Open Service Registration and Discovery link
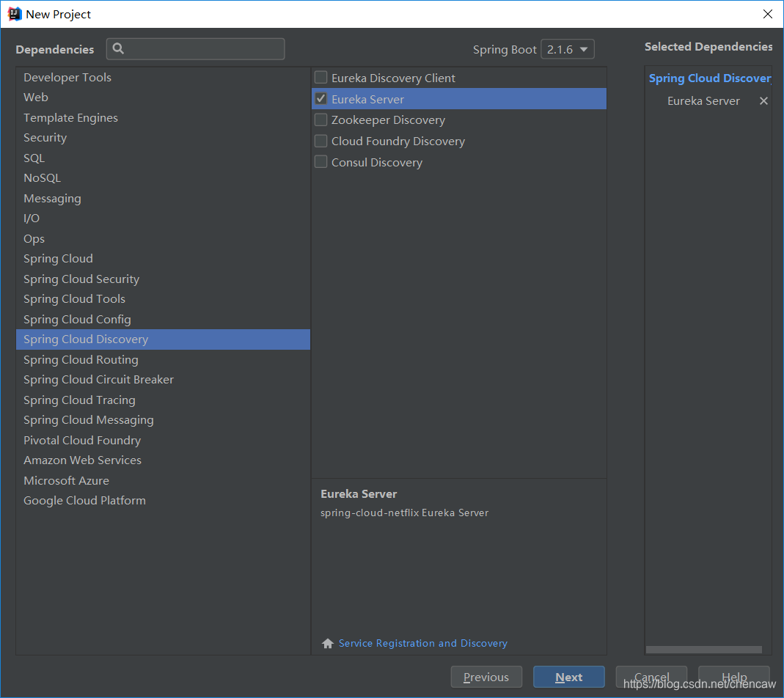 coord(422,644)
